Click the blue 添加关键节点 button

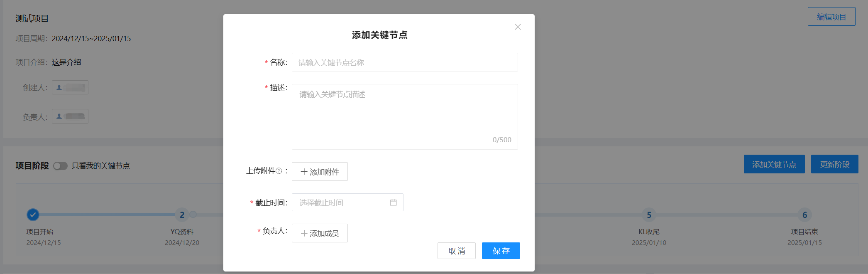click(x=774, y=164)
